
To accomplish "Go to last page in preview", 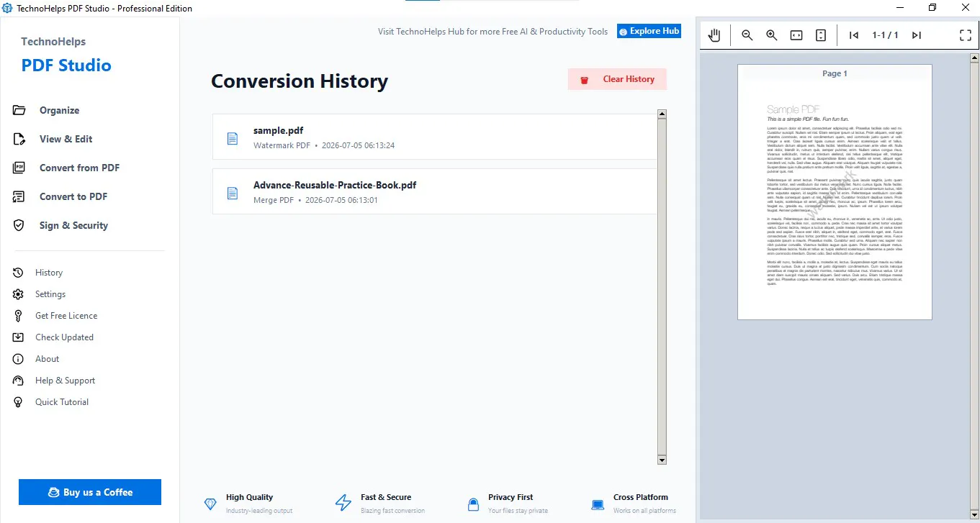I will pyautogui.click(x=917, y=35).
